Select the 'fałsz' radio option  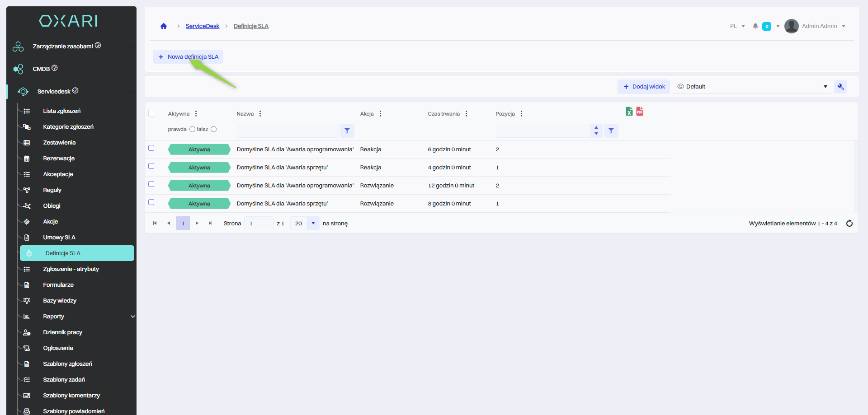214,129
